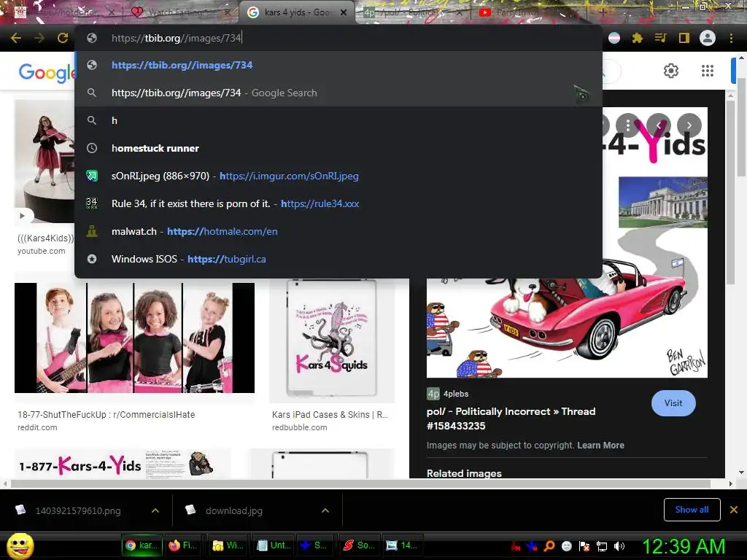
Task: Select the 'homestuck runner' history suggestion
Action: coord(338,148)
